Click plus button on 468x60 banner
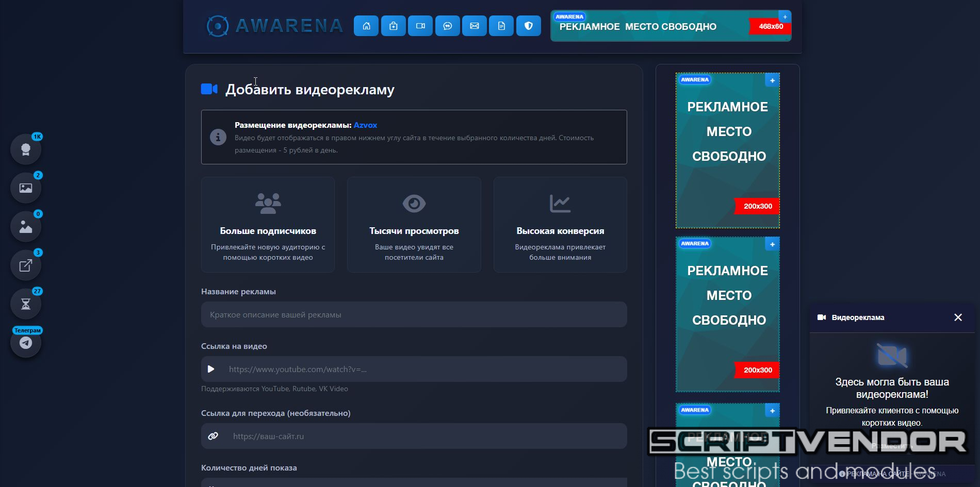 [x=785, y=17]
